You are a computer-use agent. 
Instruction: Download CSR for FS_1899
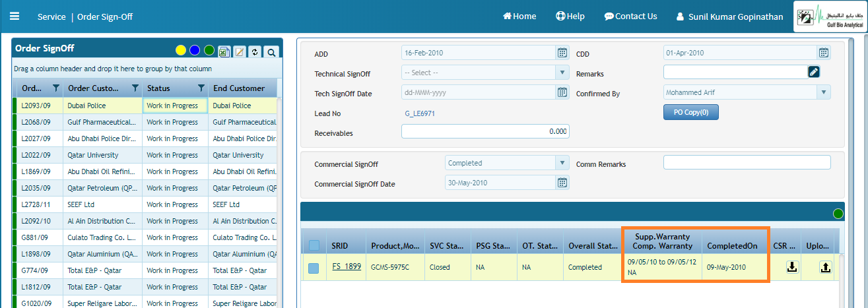(x=792, y=267)
